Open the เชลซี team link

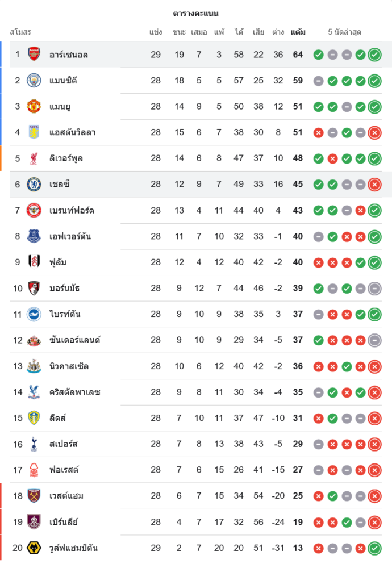(x=60, y=184)
